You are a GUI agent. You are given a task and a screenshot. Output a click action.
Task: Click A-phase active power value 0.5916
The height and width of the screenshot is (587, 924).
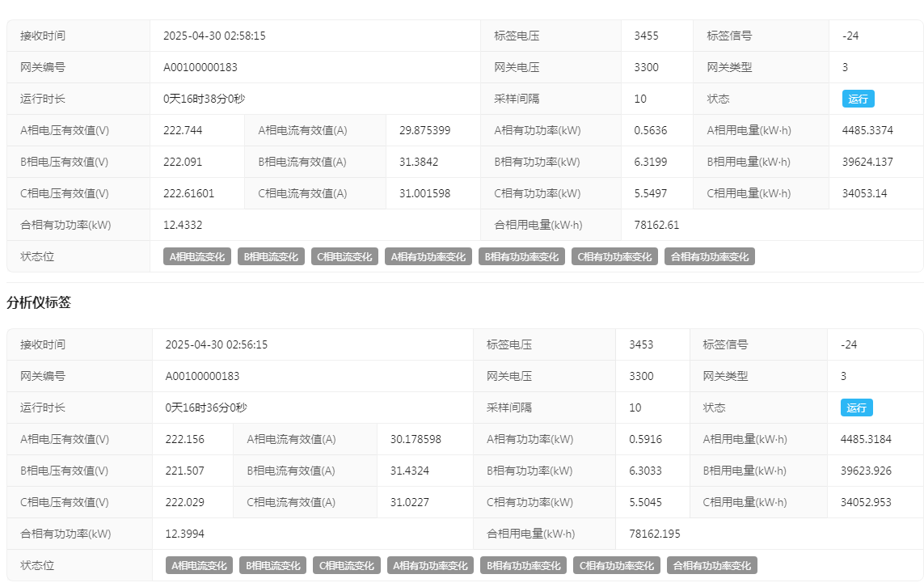point(645,439)
